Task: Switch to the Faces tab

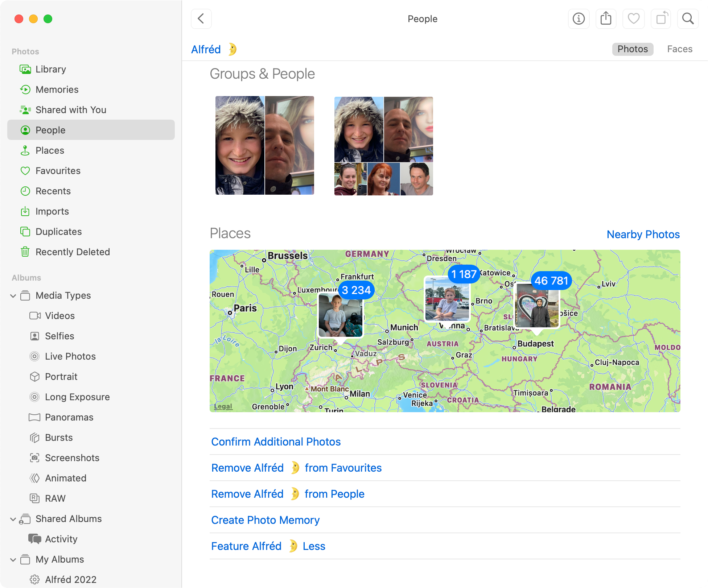Action: pos(680,49)
